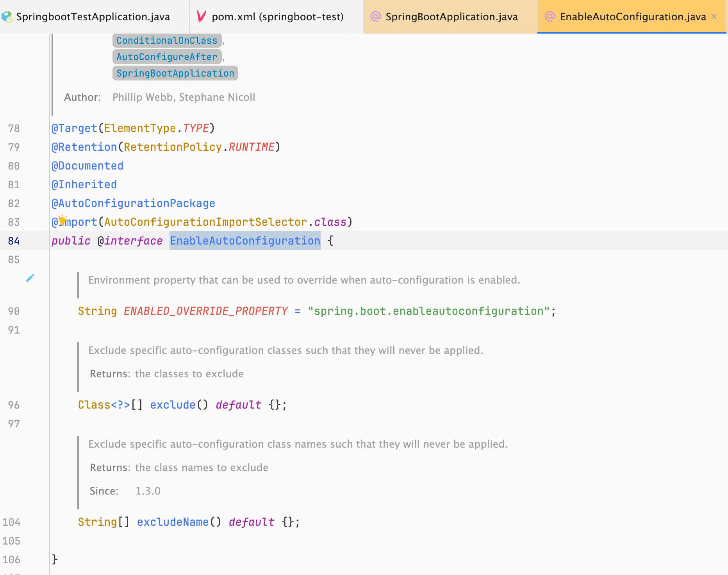Click the annotation icon on SpringBootApplication.java tab
The height and width of the screenshot is (575, 728).
(x=376, y=16)
